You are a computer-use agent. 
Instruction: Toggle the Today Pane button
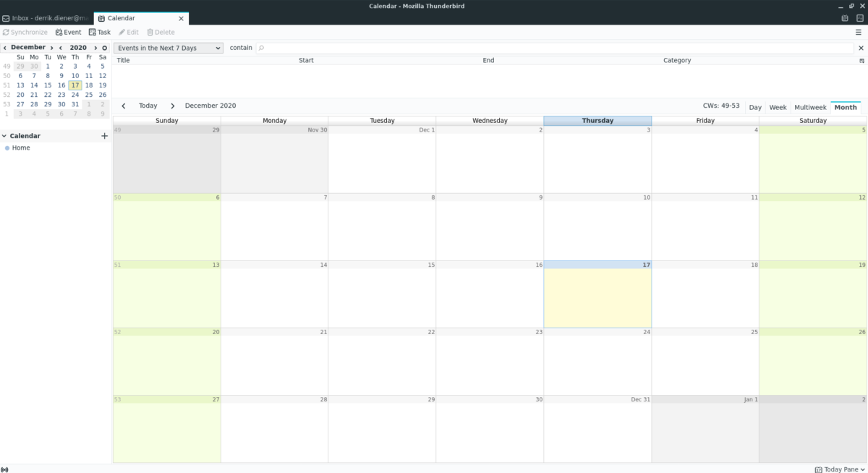[x=839, y=469]
